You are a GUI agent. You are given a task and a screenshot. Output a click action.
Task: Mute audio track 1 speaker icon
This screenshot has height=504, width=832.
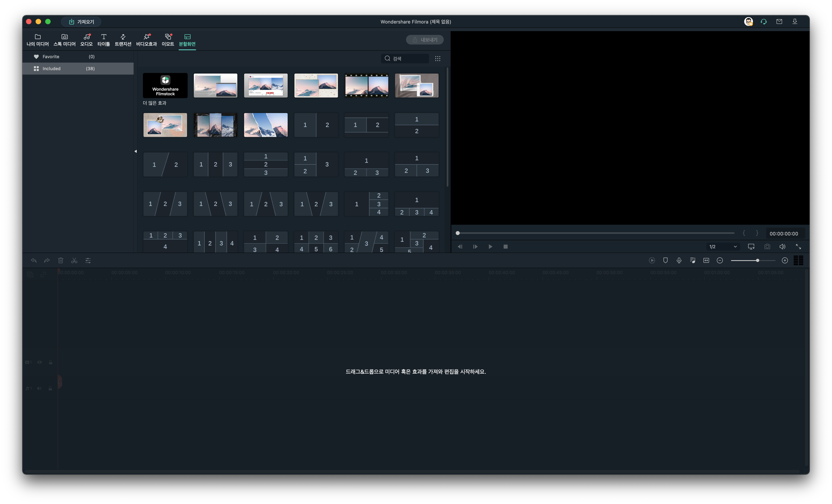(x=39, y=388)
